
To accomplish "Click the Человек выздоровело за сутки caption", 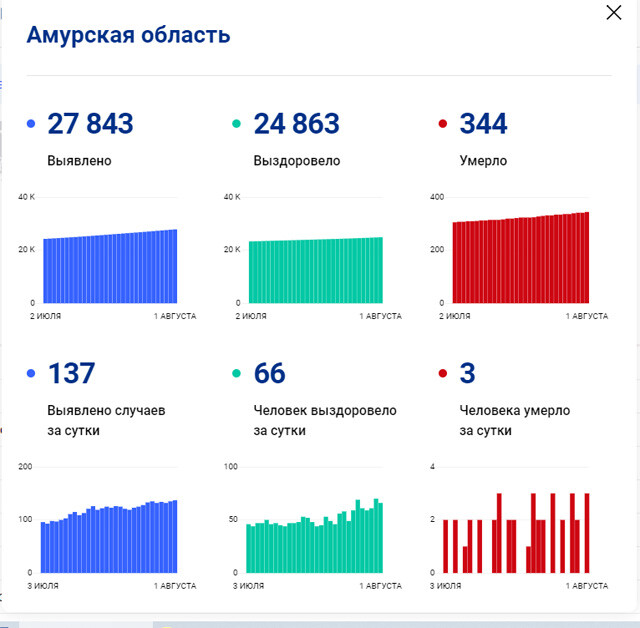I will pos(325,420).
